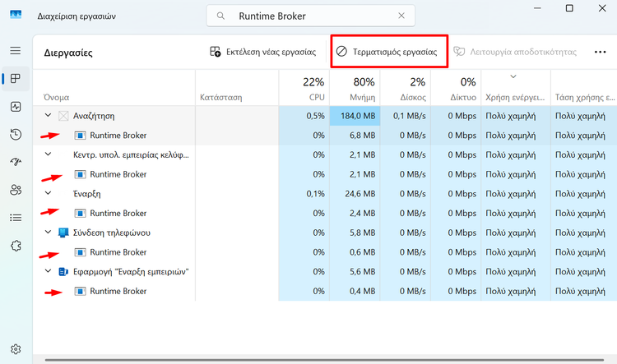Click Runtime Broker icon under Σύνδεση τηλεφώνου
This screenshot has height=364, width=617.
pyautogui.click(x=81, y=252)
